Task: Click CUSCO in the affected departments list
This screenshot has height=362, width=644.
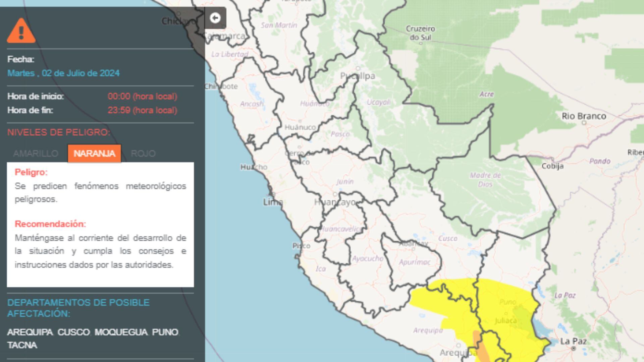Action: 73,332
